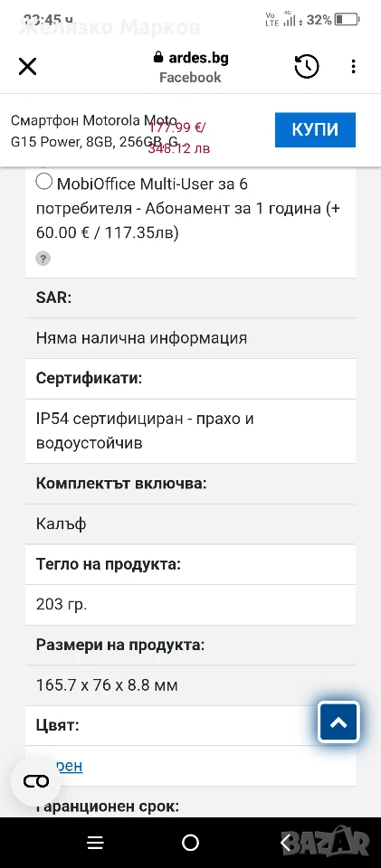This screenshot has height=868, width=381.
Task: Tap the 177.99 € price text
Action: tap(177, 127)
